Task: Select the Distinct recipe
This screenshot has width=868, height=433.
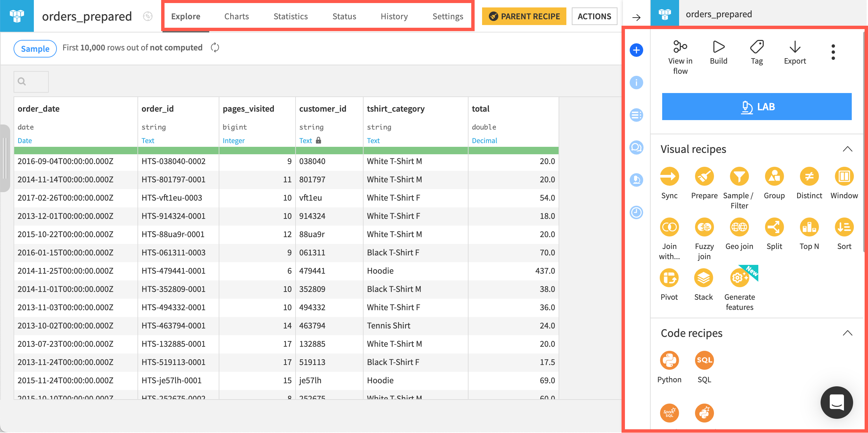Action: coord(809,176)
